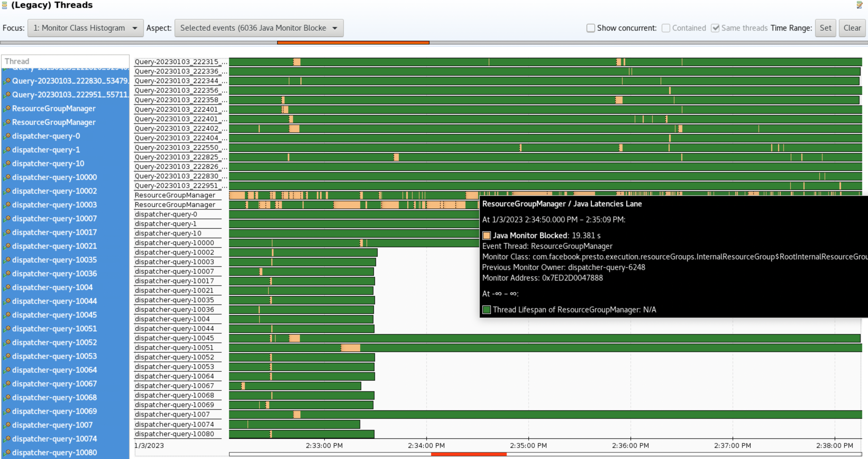
Task: Enable the Show concurrent checkbox
Action: pyautogui.click(x=590, y=28)
